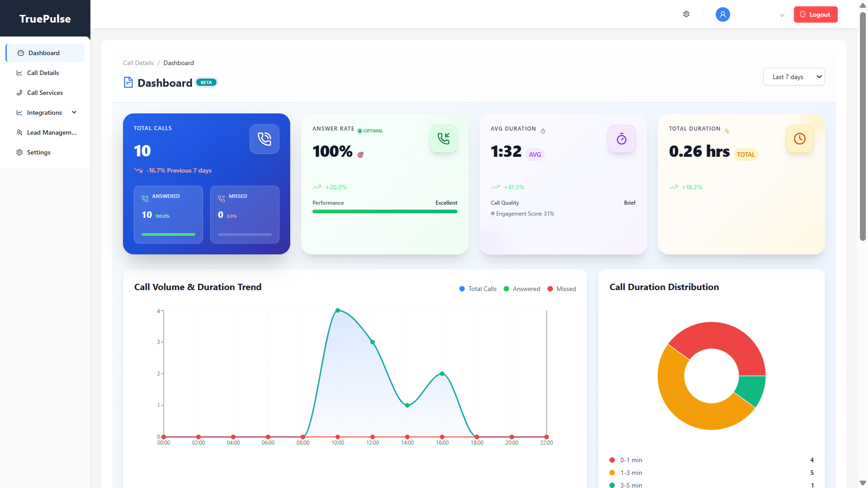Click the OPTIMAL status badge
This screenshot has height=488, width=868.
tap(370, 131)
